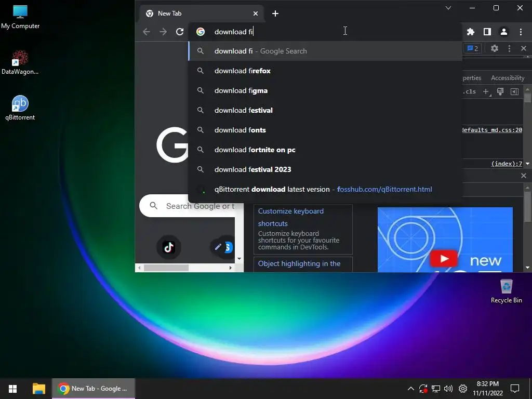
Task: Click the drawer scrollbar down arrow
Action: click(527, 268)
